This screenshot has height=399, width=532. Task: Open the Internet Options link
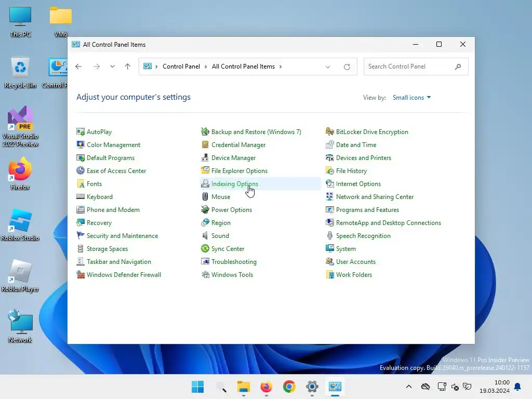(358, 183)
